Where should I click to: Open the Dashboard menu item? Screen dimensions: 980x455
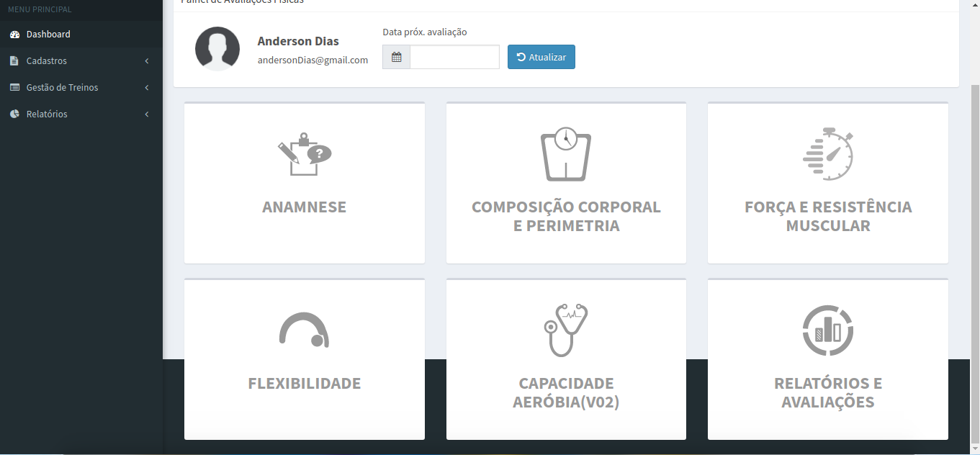pyautogui.click(x=81, y=35)
